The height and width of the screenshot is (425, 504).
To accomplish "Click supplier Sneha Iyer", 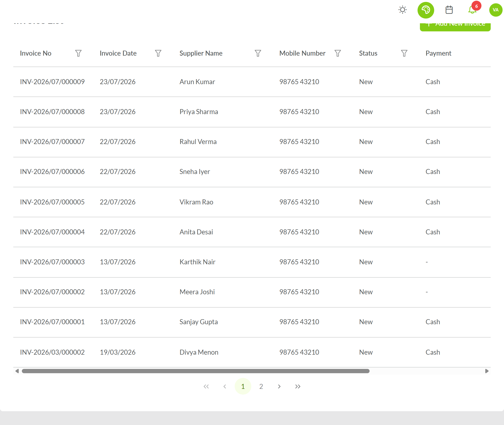I will [x=195, y=172].
